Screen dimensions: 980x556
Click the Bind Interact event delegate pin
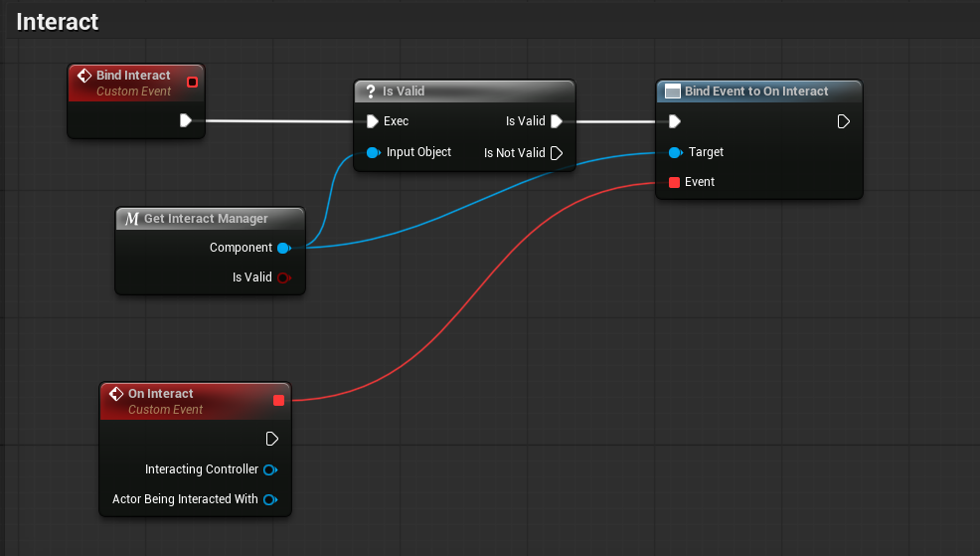[x=192, y=82]
